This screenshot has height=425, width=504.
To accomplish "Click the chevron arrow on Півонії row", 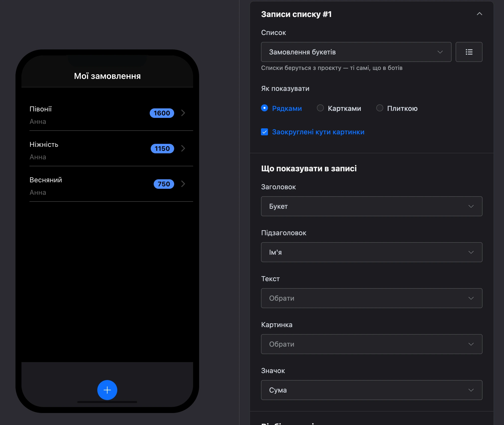I will [183, 113].
